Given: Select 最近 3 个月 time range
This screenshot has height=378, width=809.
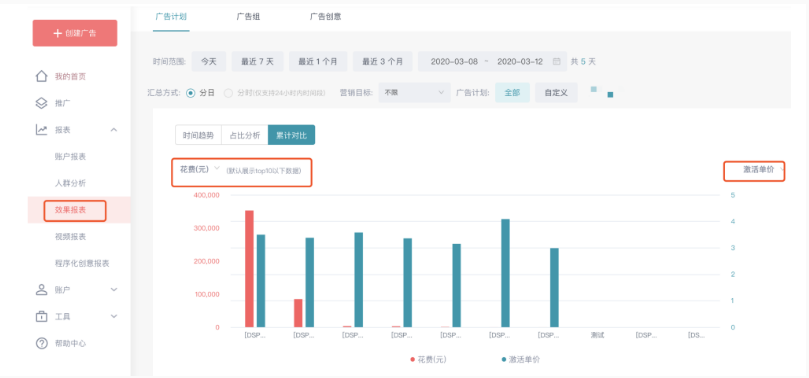Looking at the screenshot, I should 382,61.
